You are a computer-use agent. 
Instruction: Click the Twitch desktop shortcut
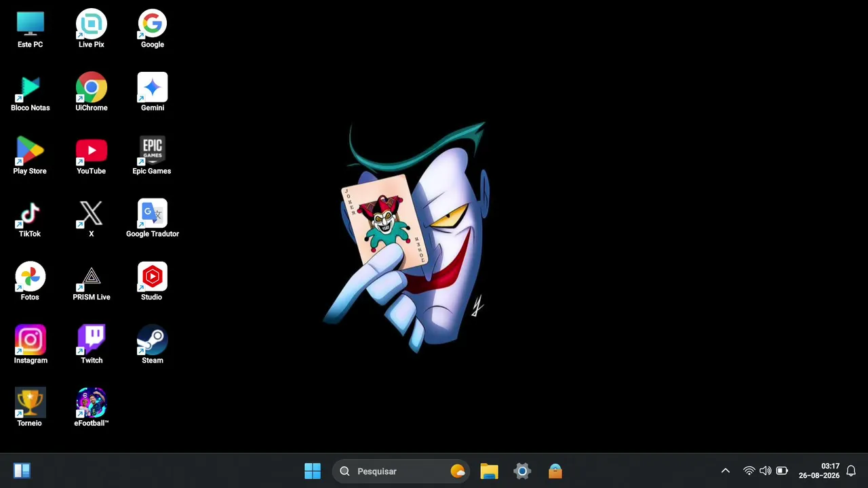[92, 345]
